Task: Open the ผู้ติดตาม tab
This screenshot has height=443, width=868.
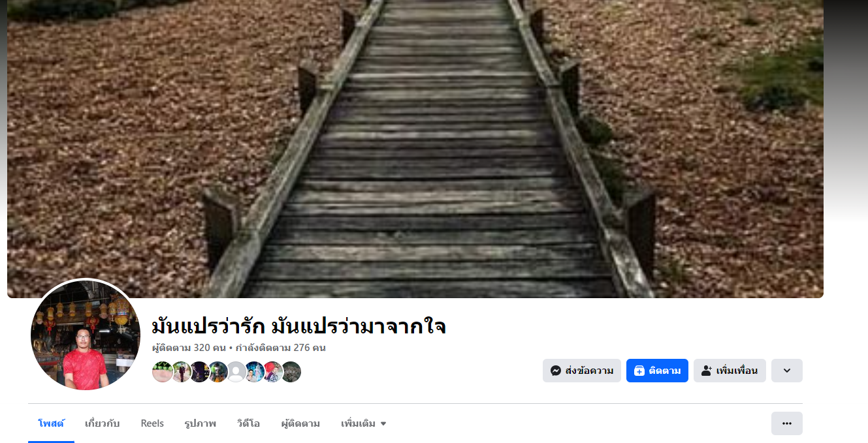Action: click(x=300, y=423)
